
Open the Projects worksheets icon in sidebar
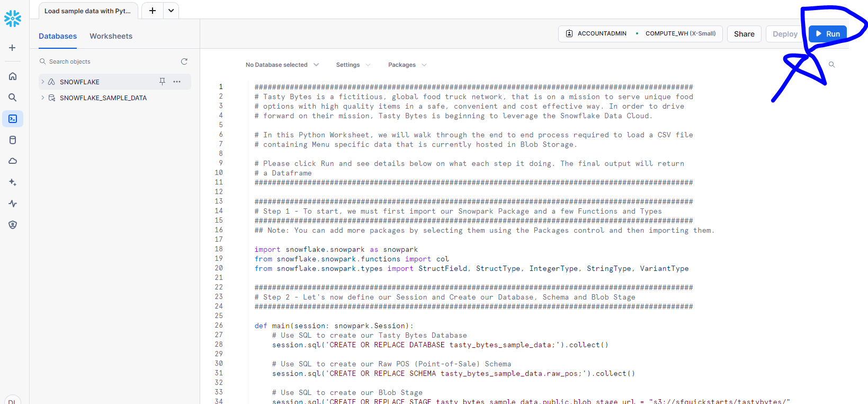coord(13,119)
